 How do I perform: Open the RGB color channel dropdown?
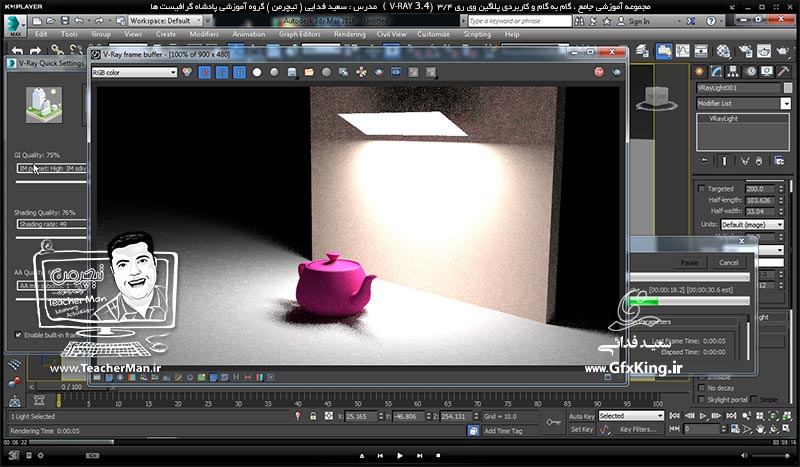[x=134, y=72]
